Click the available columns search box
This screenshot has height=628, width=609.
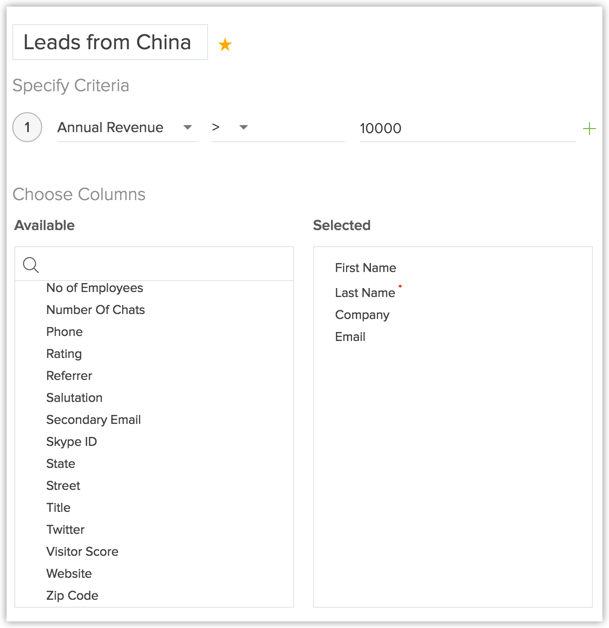(165, 265)
